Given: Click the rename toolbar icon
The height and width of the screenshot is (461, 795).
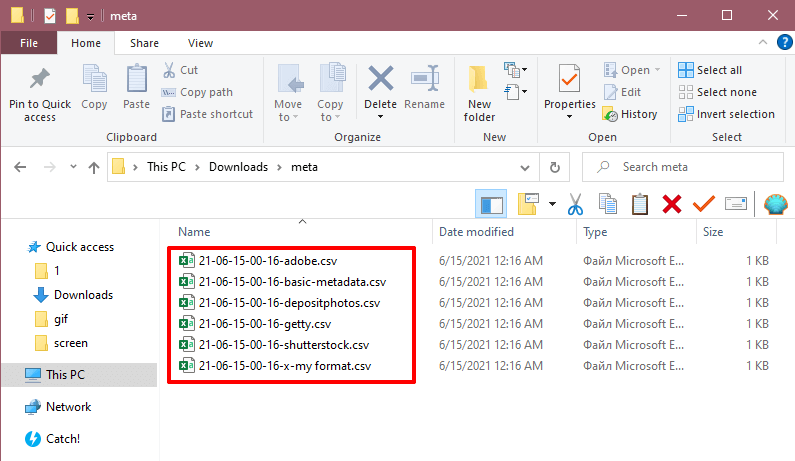Looking at the screenshot, I should coord(736,204).
